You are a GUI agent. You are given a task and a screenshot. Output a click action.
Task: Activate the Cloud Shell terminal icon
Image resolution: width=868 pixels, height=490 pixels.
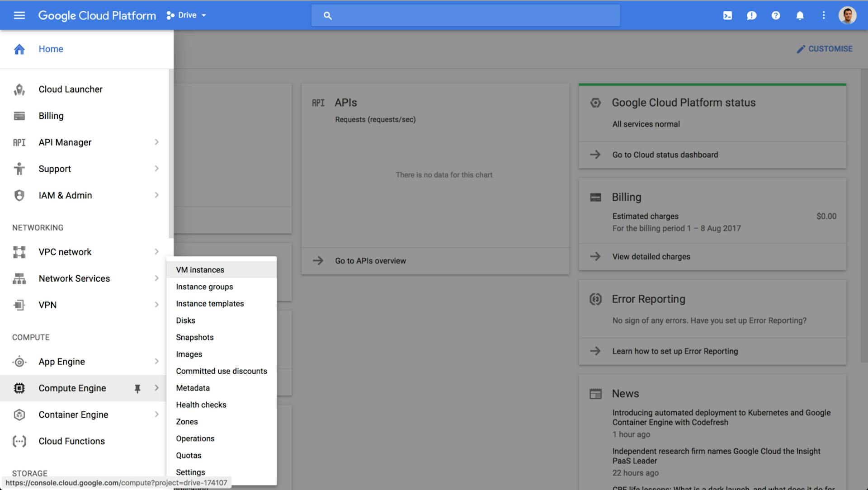coord(727,15)
